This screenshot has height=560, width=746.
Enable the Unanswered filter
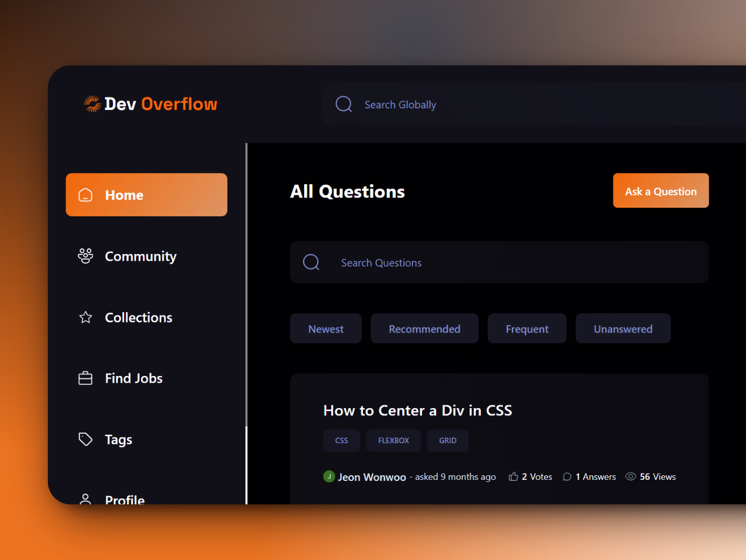pos(623,328)
